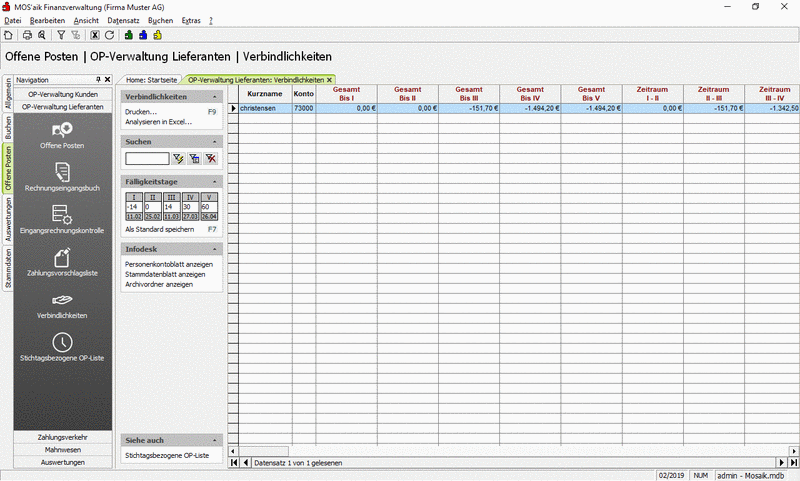Open the ? help menu
This screenshot has width=800, height=481.
click(x=211, y=20)
